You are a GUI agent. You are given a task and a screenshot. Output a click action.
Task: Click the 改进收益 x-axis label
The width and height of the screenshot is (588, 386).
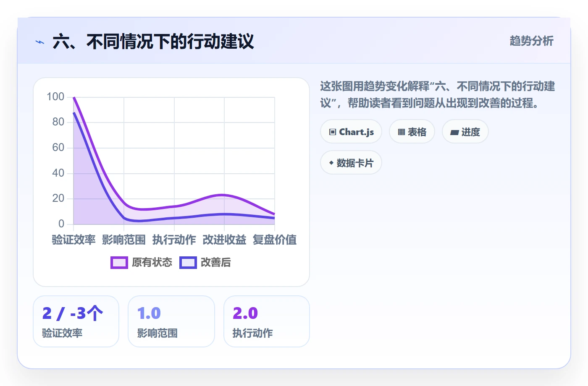coord(224,240)
